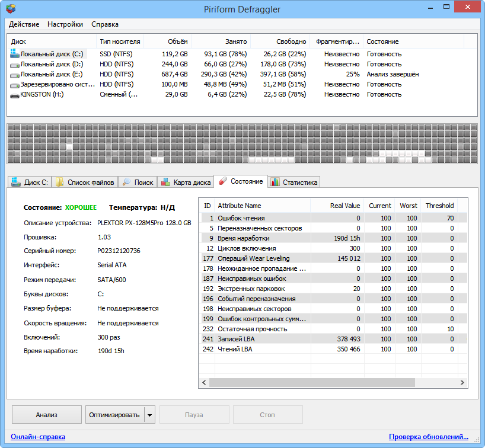Sort drive list by Объём column header
Screen dimensions: 485x448
[x=168, y=41]
